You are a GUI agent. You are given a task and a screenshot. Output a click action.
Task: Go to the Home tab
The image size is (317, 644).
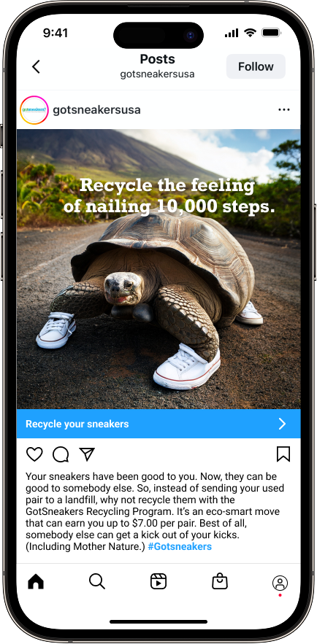(36, 581)
